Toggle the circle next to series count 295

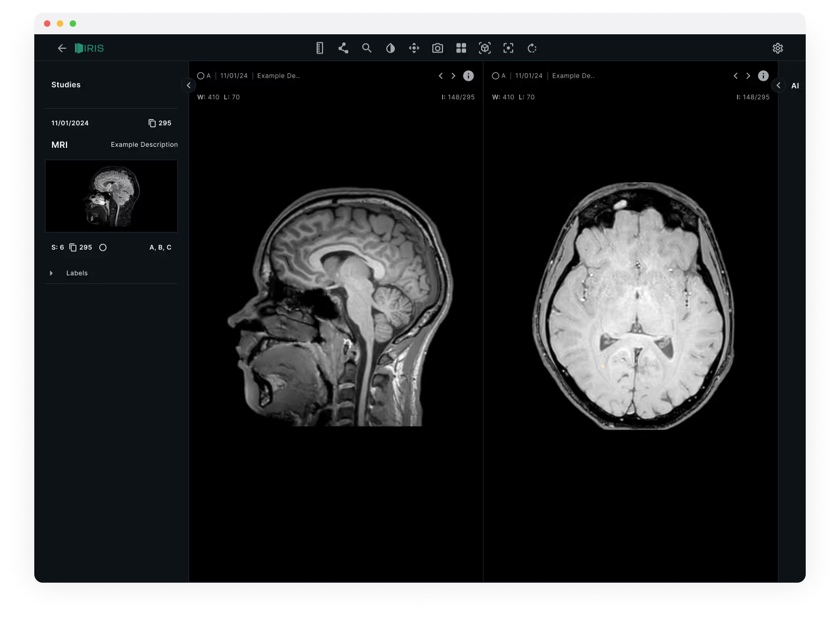103,247
